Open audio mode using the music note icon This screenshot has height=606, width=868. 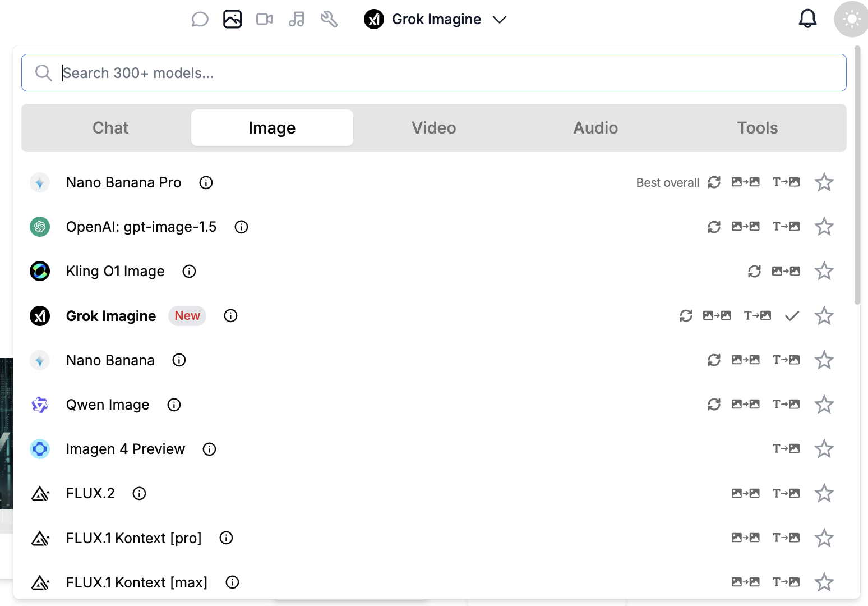(297, 19)
